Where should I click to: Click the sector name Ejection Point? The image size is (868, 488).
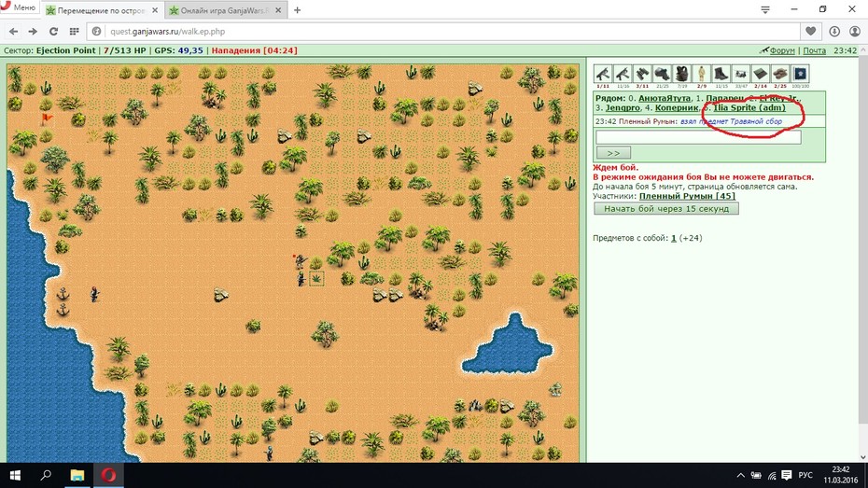(x=65, y=50)
